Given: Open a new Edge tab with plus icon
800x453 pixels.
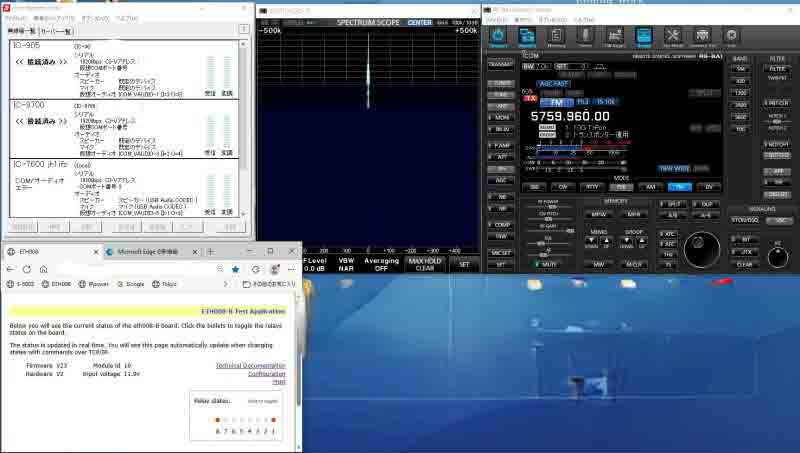Looking at the screenshot, I should coord(211,251).
